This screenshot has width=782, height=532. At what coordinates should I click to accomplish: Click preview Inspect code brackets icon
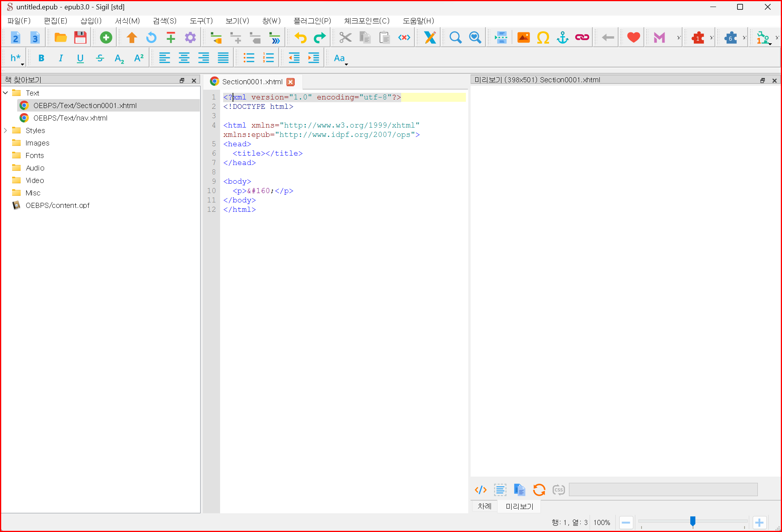[x=480, y=489]
